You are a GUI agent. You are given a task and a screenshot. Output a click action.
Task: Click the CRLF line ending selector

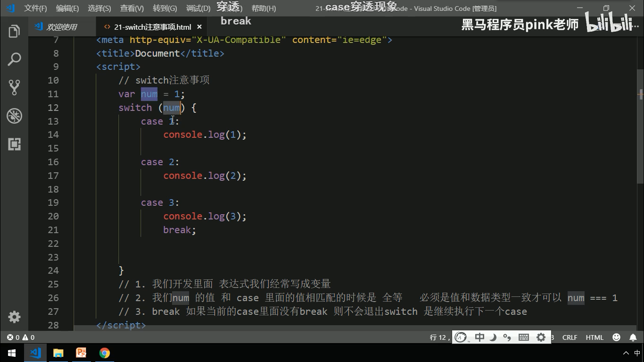click(x=570, y=337)
